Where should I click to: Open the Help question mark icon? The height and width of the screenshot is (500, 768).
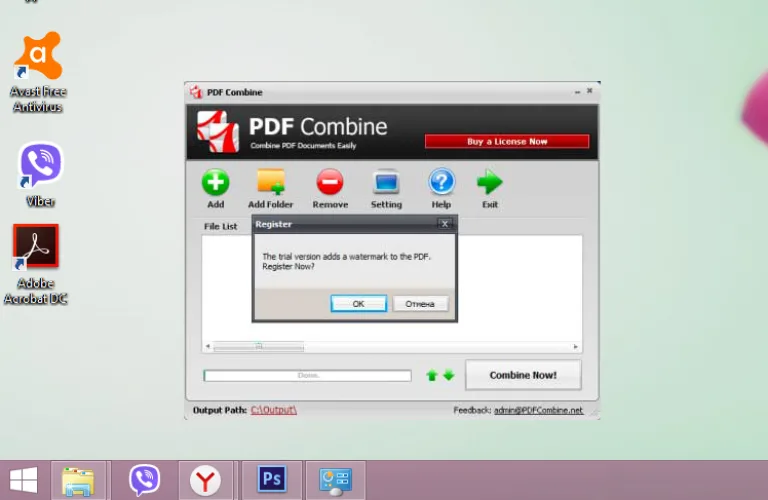click(441, 182)
